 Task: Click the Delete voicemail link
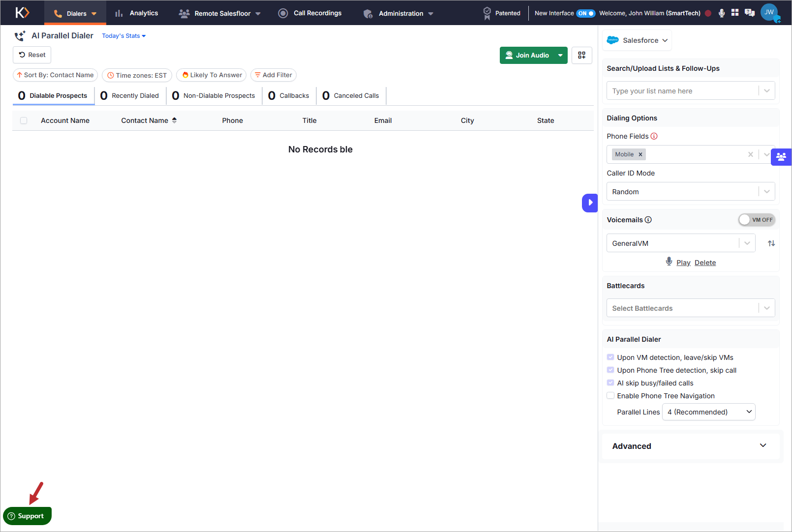[705, 263]
